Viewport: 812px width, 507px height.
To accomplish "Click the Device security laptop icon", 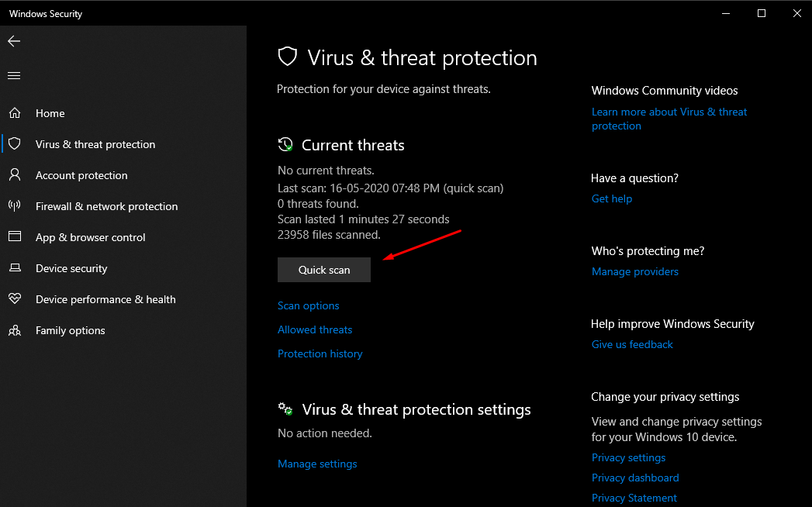I will click(x=15, y=267).
